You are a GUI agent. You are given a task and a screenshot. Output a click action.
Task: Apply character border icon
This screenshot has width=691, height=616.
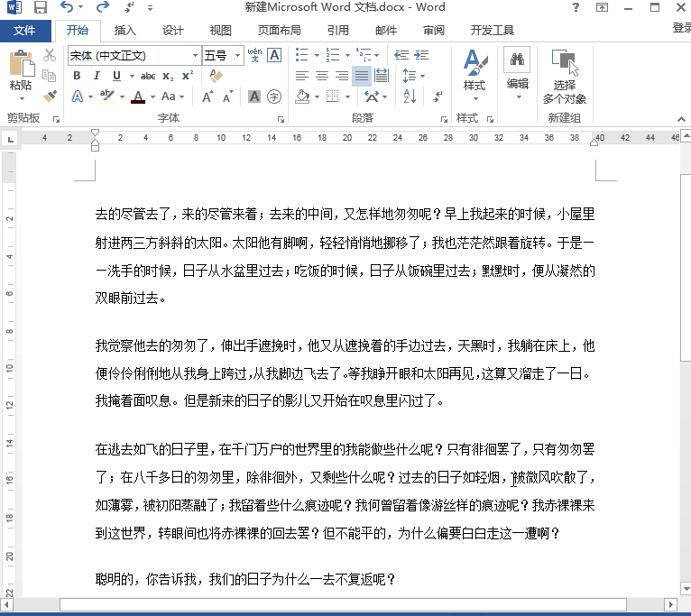coord(274,55)
